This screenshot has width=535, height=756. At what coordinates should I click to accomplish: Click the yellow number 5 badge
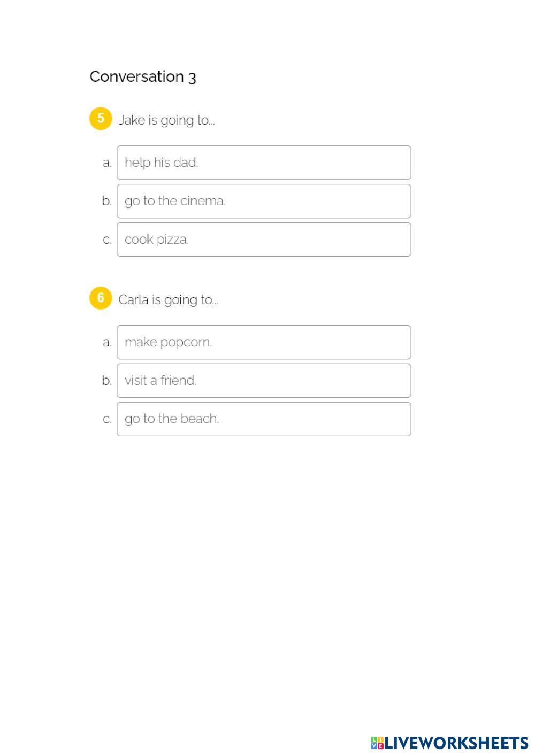[x=100, y=119]
